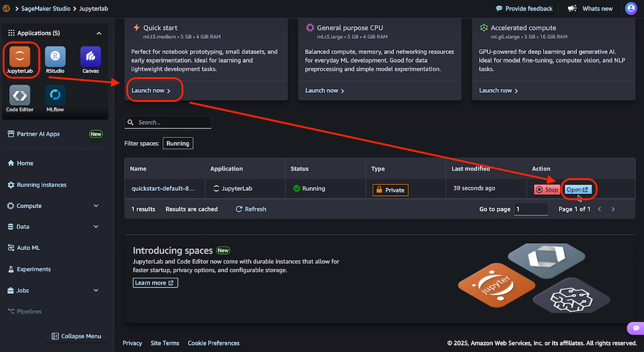Click the General purpose CPU chip icon
This screenshot has height=352, width=644.
(310, 28)
